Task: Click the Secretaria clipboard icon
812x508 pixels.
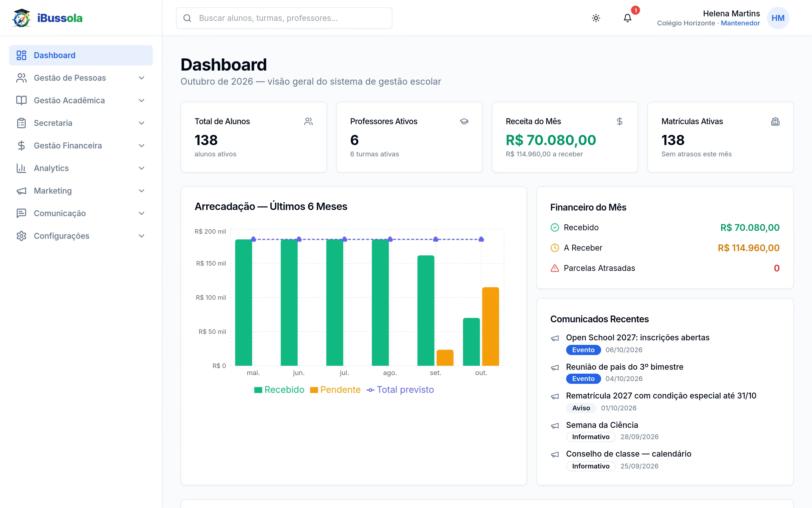Action: point(21,123)
